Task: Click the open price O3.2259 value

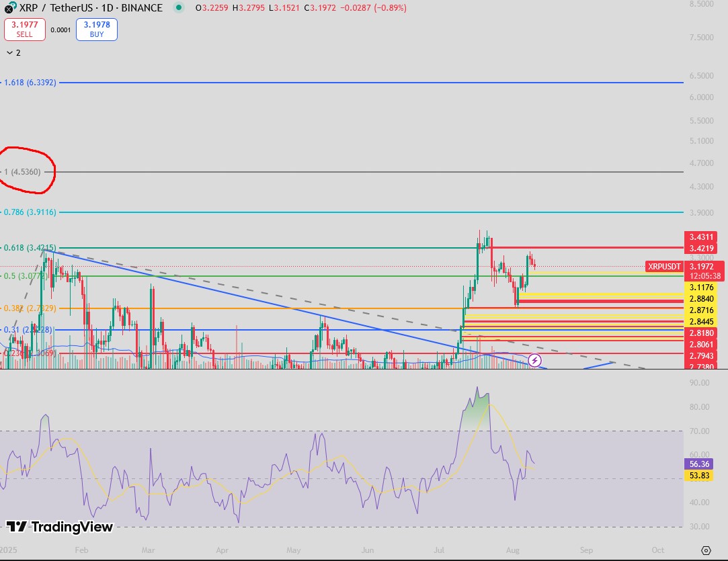Action: tap(212, 8)
